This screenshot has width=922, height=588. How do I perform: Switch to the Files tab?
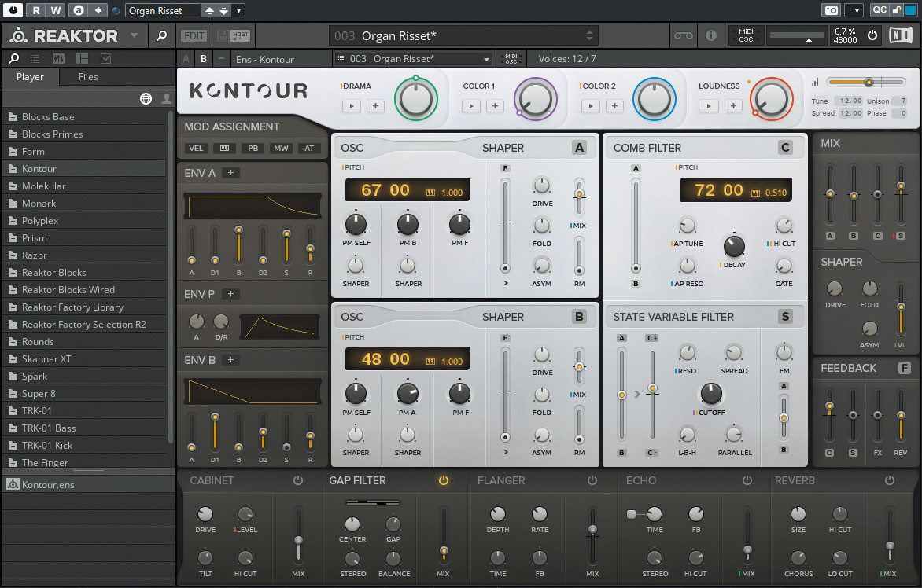pos(88,77)
